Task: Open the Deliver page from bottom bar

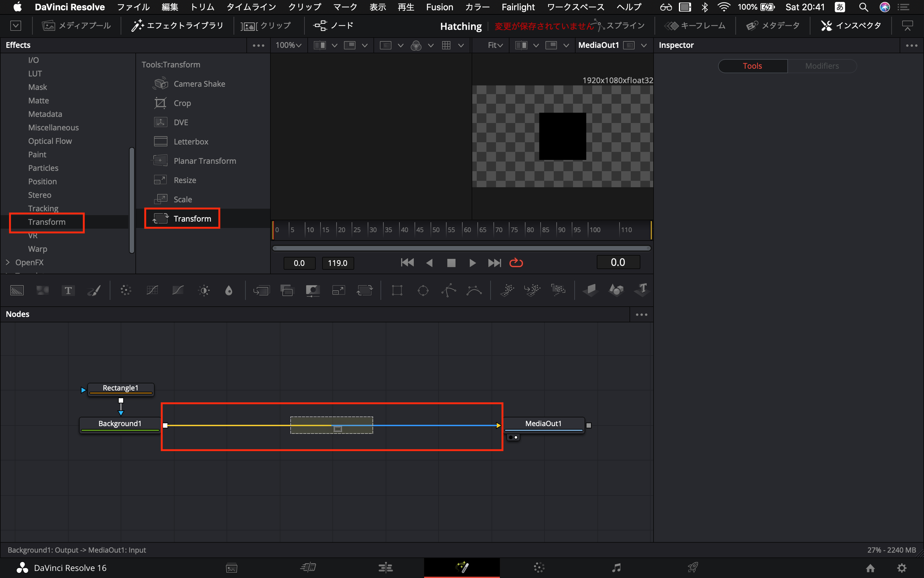Action: pos(693,567)
